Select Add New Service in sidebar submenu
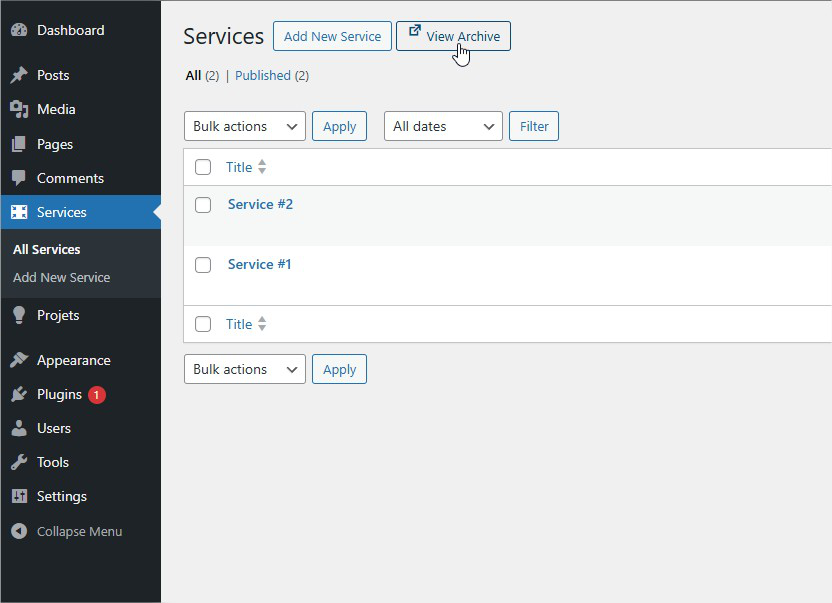This screenshot has width=832, height=603. (x=61, y=277)
